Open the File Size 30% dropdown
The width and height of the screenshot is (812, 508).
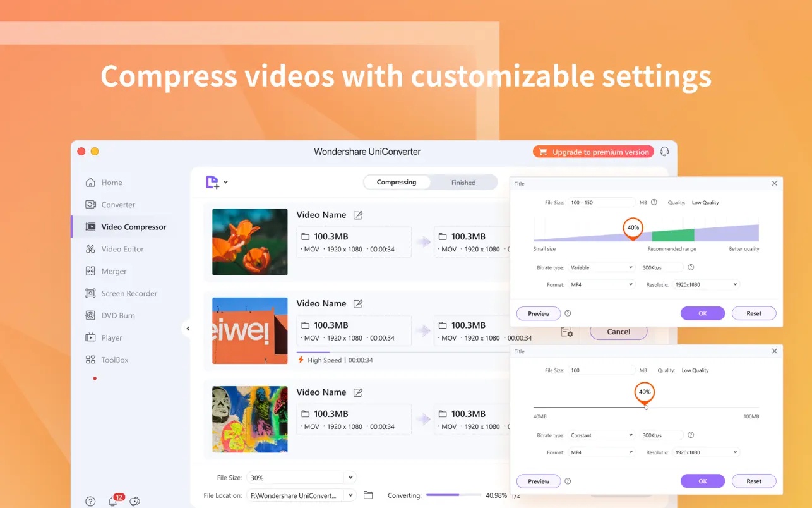[351, 478]
